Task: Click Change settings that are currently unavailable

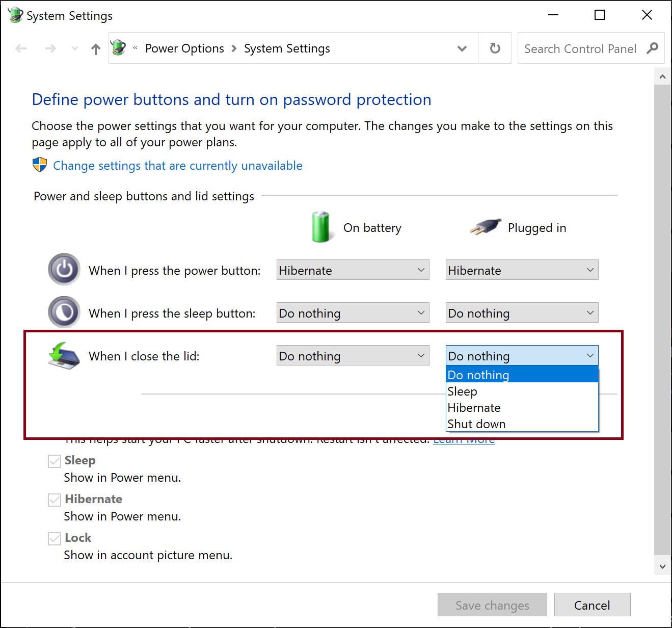Action: (177, 166)
